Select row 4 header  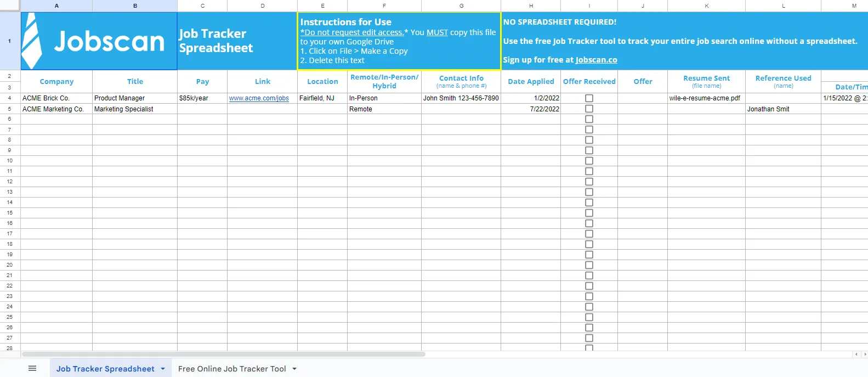[x=10, y=98]
